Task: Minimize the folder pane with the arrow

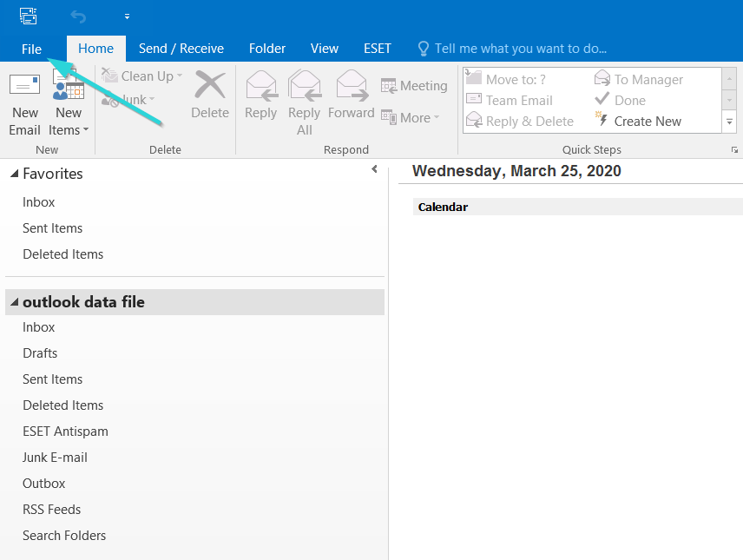Action: pos(374,168)
